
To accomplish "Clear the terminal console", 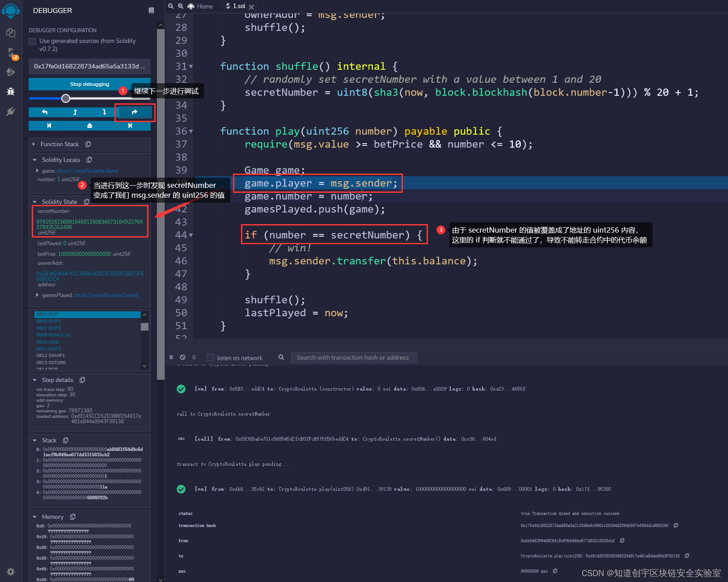I will 182,357.
